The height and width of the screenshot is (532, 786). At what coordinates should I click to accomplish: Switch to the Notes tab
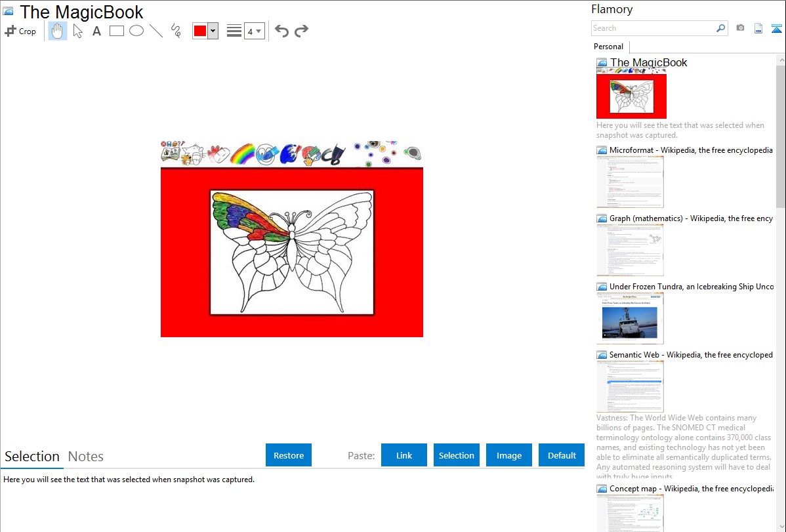86,457
